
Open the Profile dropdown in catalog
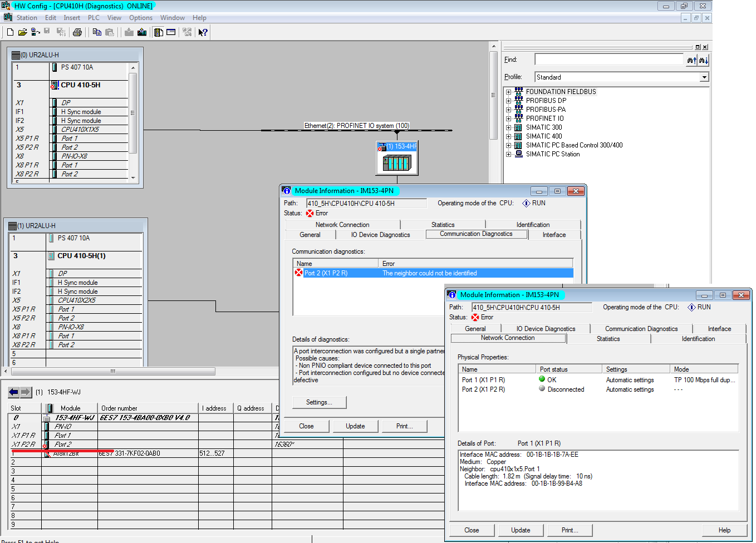(x=704, y=77)
